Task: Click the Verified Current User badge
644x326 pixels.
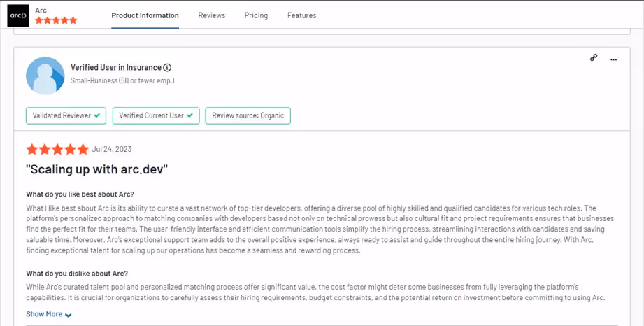Action: 156,115
